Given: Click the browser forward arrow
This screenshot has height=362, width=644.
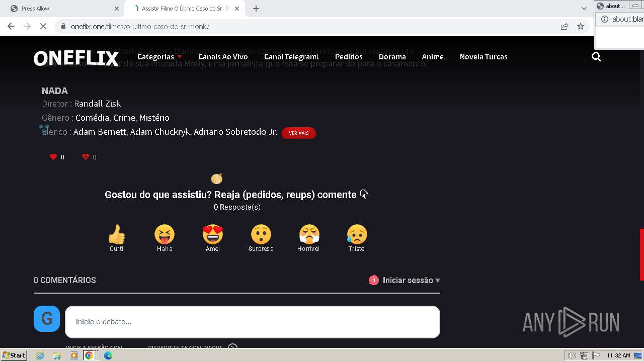Looking at the screenshot, I should click(x=27, y=26).
